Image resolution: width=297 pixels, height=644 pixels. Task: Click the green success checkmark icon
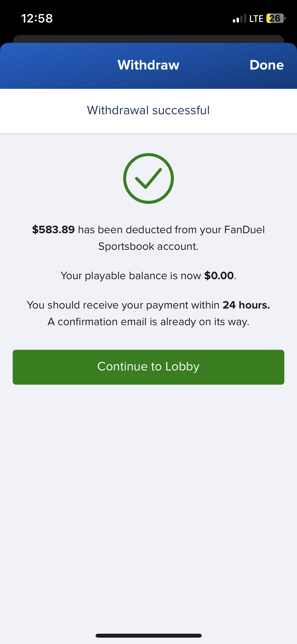(148, 178)
